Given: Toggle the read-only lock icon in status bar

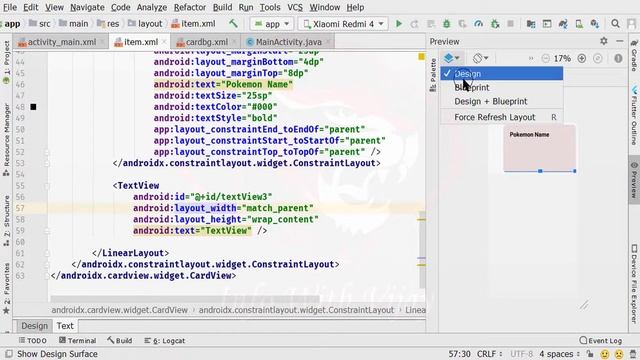Looking at the screenshot, I should [x=590, y=353].
